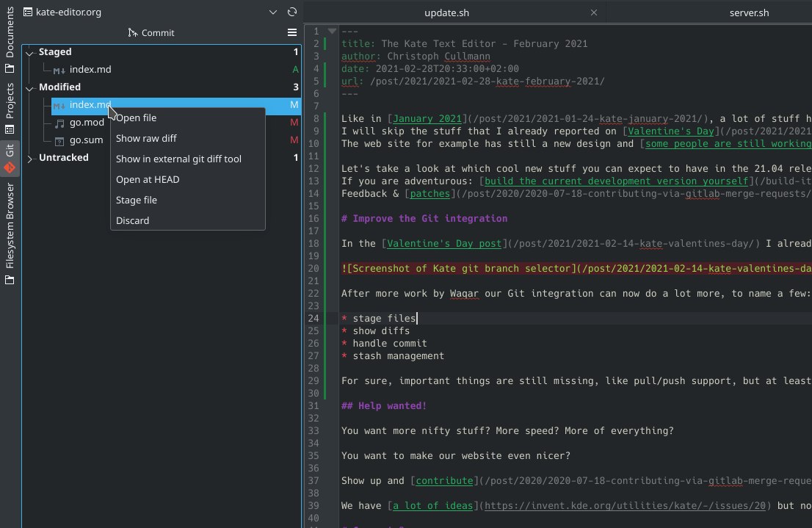Click the Valentine's Day post link
Viewport: 812px width, 528px height.
click(444, 244)
